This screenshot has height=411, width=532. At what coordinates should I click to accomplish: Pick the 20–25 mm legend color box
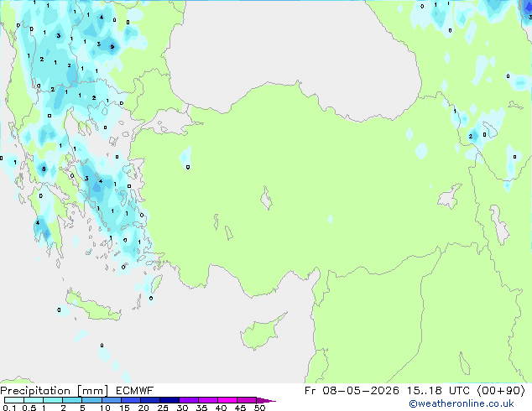pos(149,400)
